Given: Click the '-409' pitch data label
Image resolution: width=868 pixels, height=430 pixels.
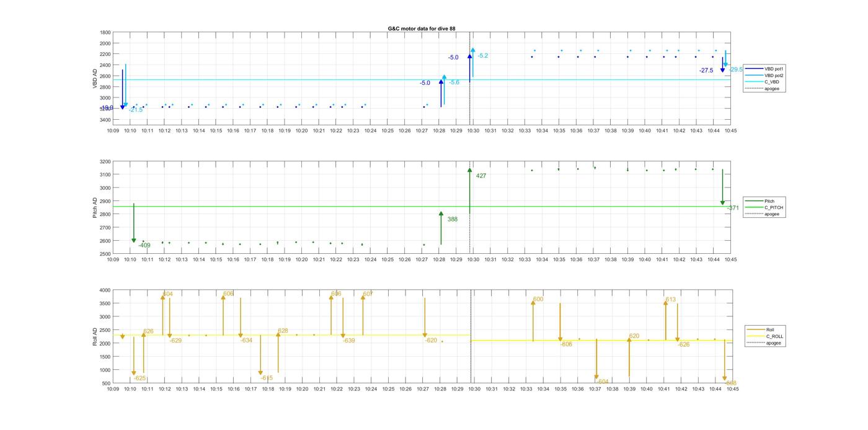Looking at the screenshot, I should pos(144,245).
